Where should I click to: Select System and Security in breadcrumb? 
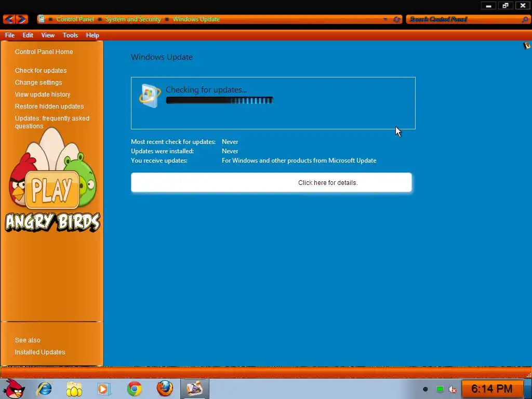pyautogui.click(x=133, y=19)
